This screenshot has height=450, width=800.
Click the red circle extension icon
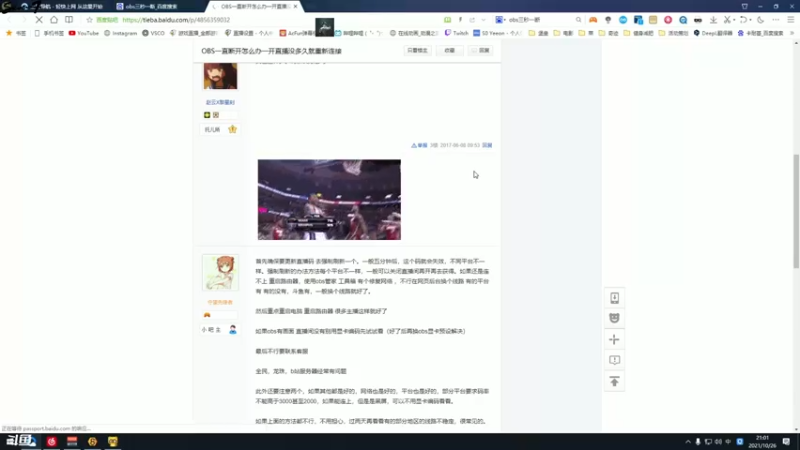pyautogui.click(x=668, y=20)
